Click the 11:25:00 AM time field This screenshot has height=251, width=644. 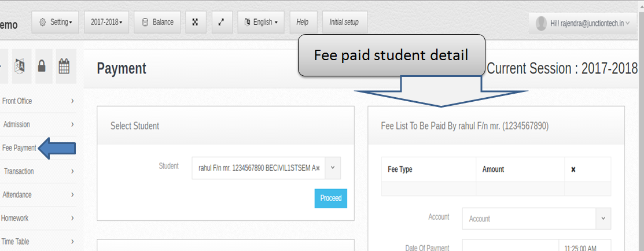(585, 245)
